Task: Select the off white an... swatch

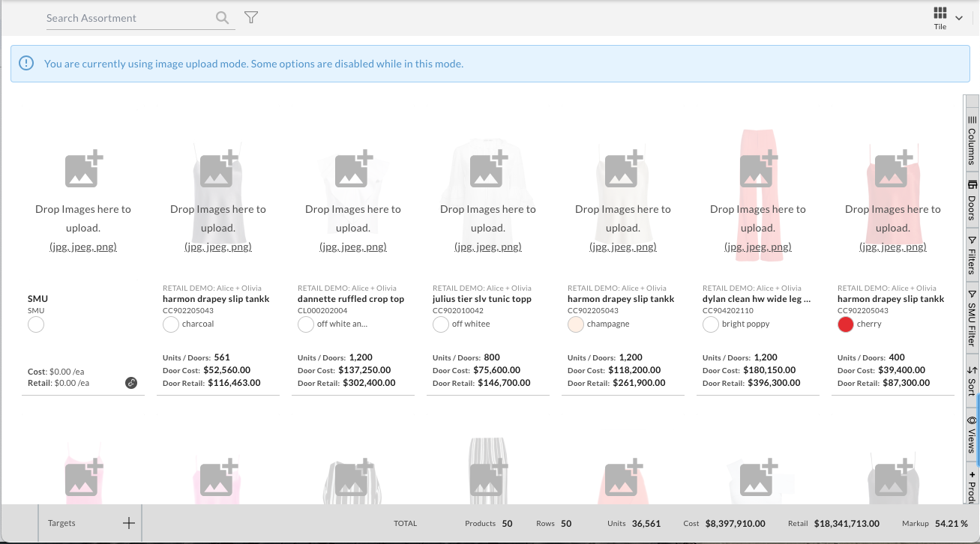Action: [x=306, y=324]
